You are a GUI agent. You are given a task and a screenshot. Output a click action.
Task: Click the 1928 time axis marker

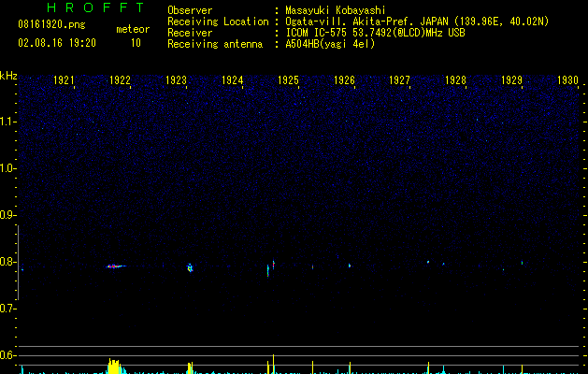click(x=455, y=79)
